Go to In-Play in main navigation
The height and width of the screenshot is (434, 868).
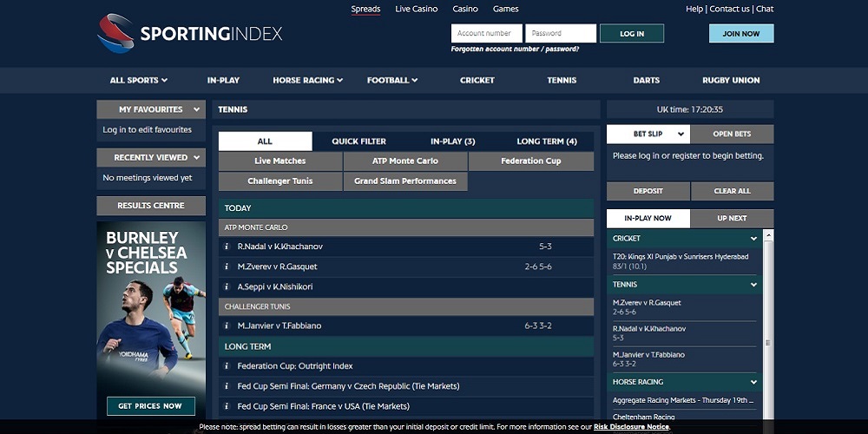[223, 80]
